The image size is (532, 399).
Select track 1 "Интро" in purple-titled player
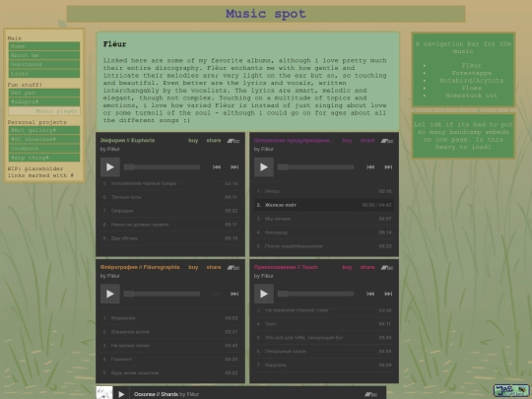[x=324, y=191]
